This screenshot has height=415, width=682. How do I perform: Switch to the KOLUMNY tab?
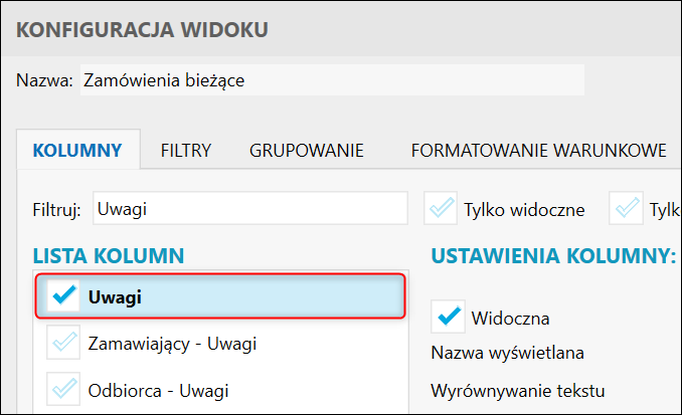tap(78, 151)
